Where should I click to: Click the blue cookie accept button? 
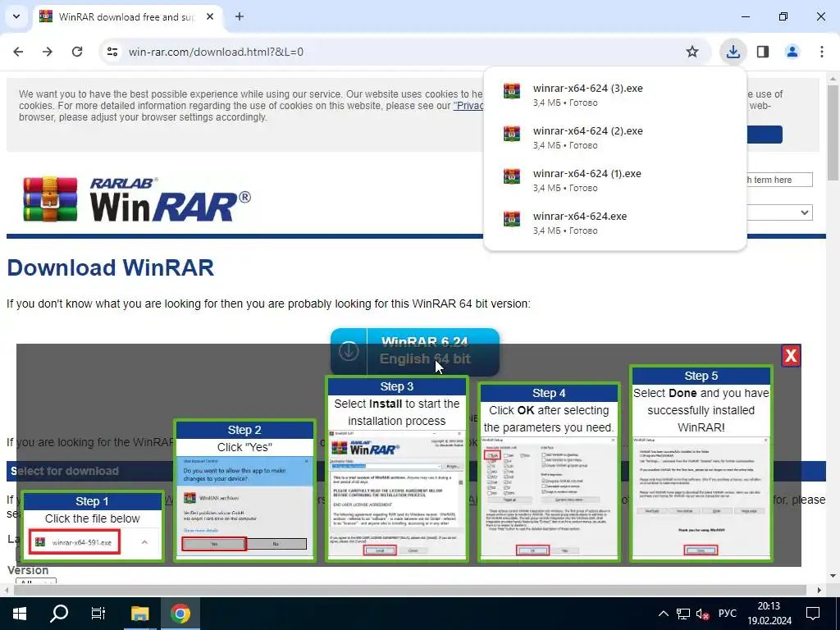765,134
